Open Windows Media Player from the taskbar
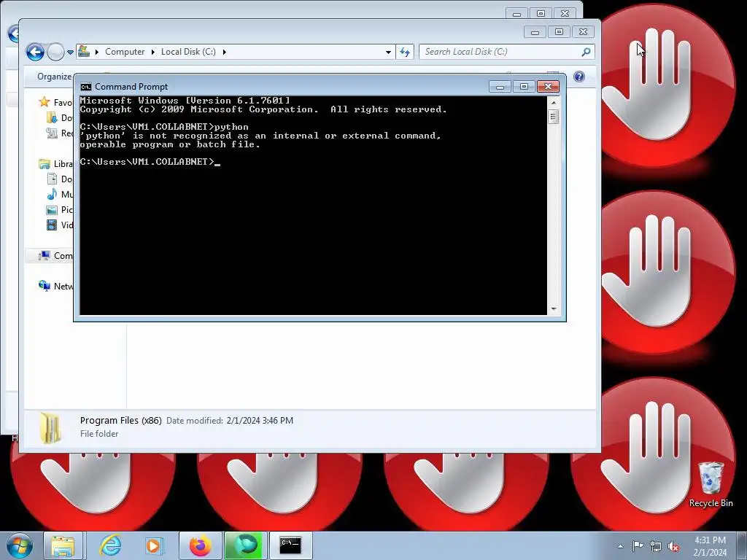747x560 pixels. click(x=154, y=545)
